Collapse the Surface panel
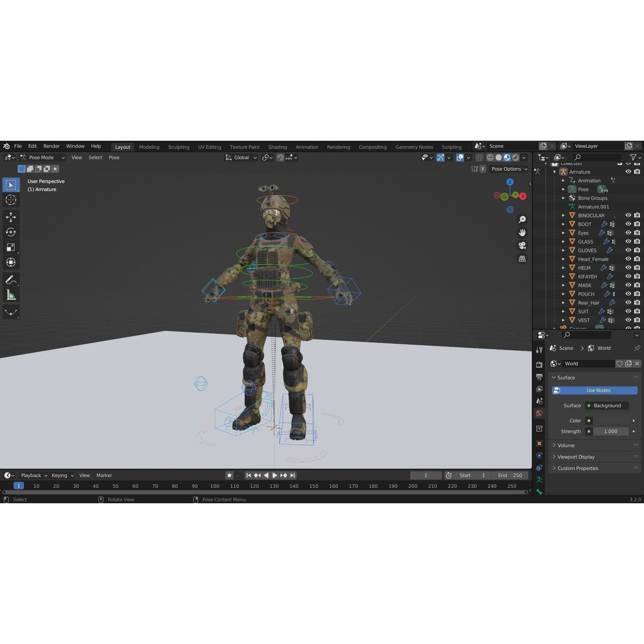Viewport: 644px width, 644px height. click(595, 377)
